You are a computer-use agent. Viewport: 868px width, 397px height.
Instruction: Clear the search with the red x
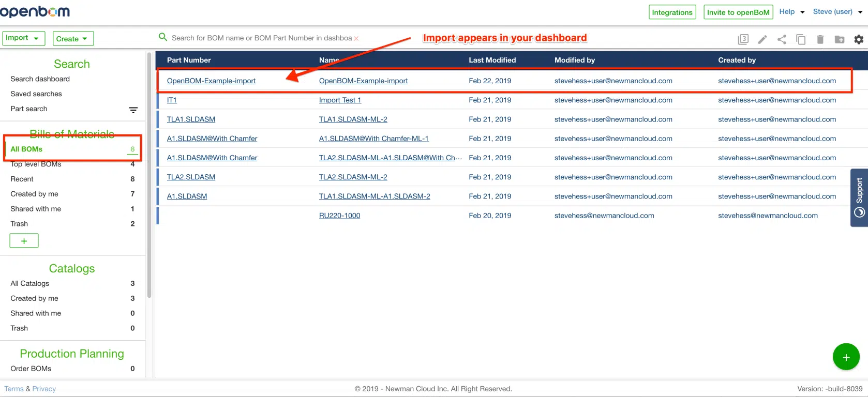[x=356, y=38]
